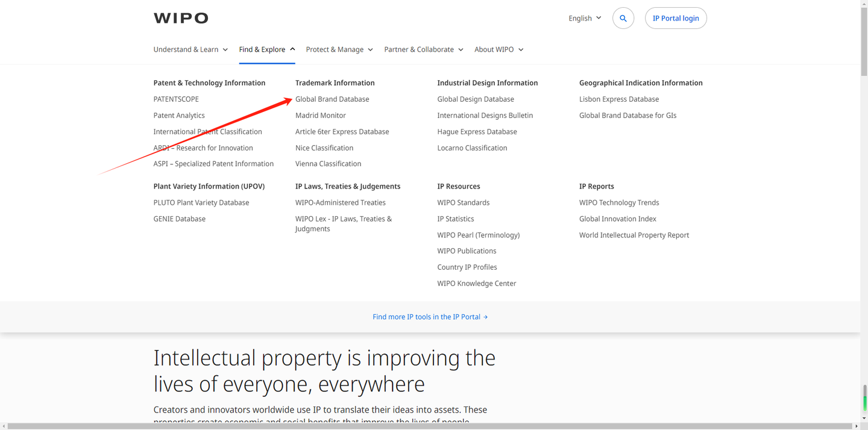Open the WIPO Technology Trends link

point(619,203)
